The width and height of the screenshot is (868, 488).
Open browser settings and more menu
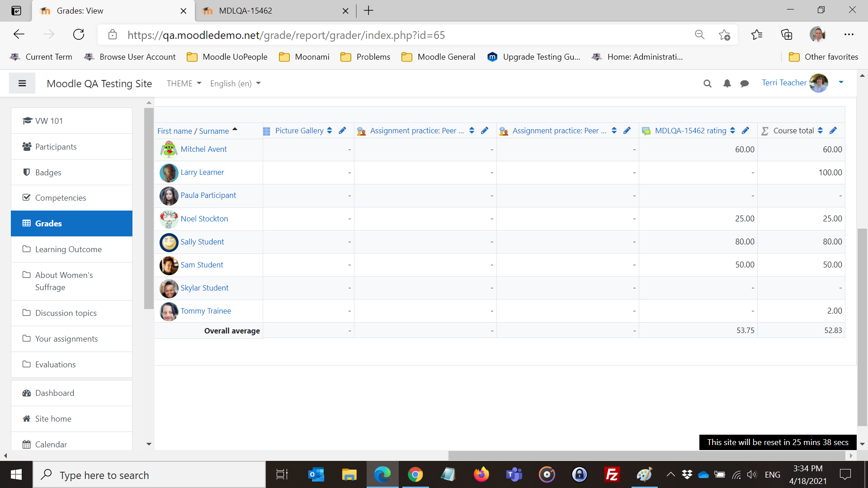(849, 35)
